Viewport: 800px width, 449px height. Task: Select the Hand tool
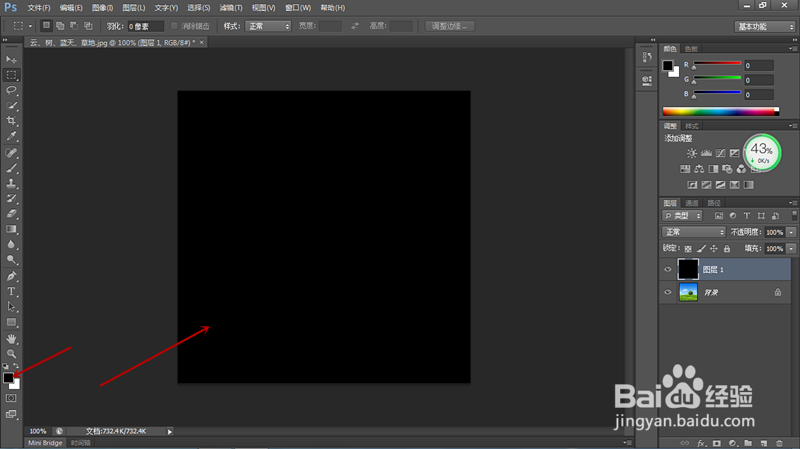(x=11, y=339)
